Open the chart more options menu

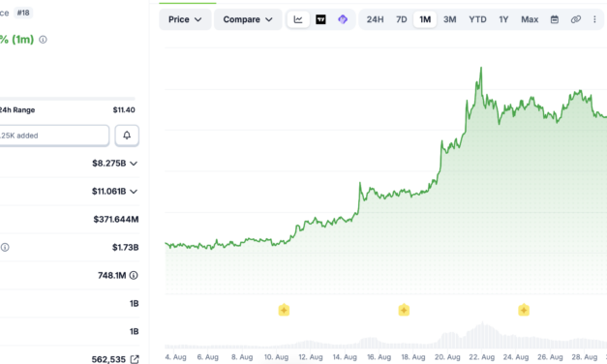pos(594,19)
